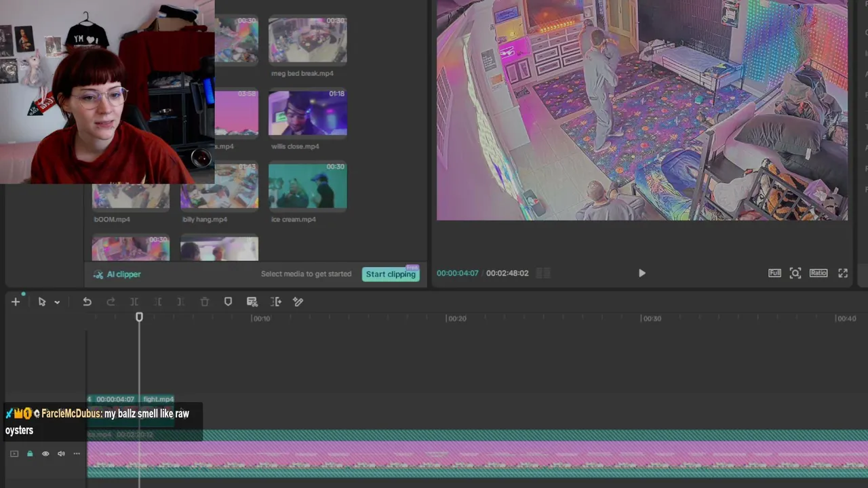This screenshot has width=868, height=488.
Task: Click the willis close.mp4 file name
Action: [x=295, y=146]
